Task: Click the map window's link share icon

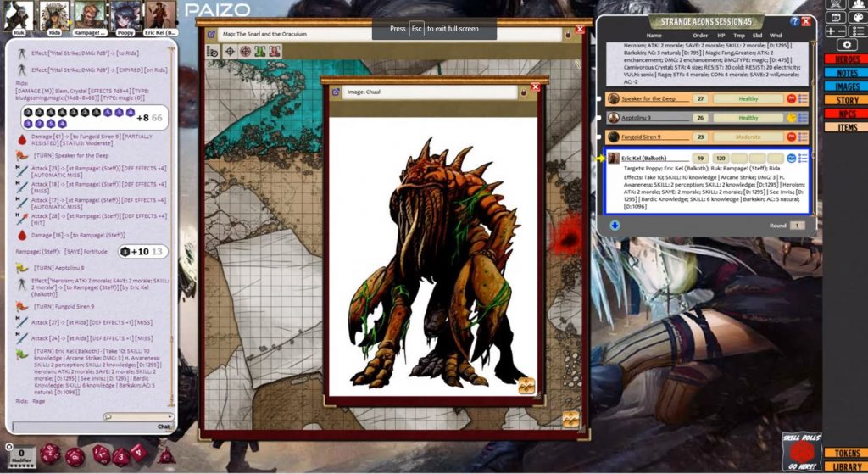Action: 211,34
